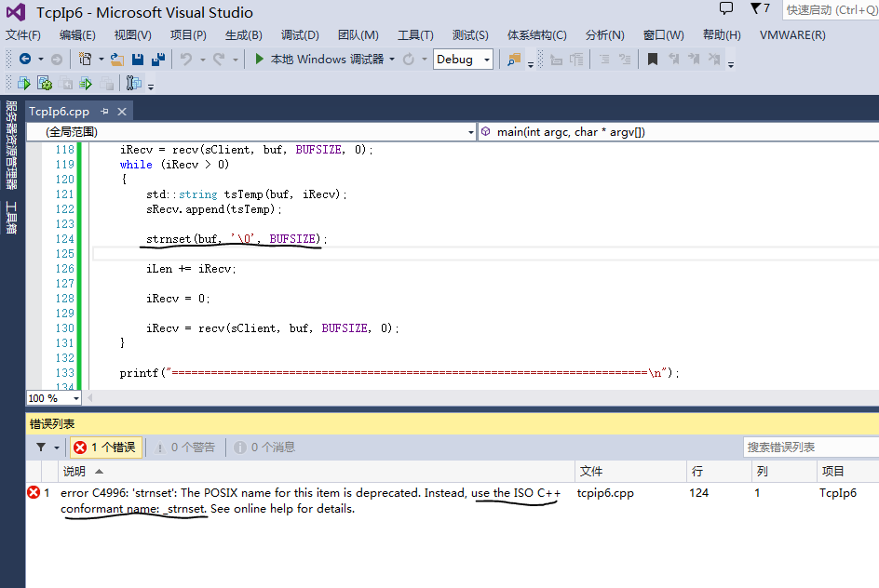Sort error list by 文件 column header
Viewport: 879px width, 588px height.
630,472
